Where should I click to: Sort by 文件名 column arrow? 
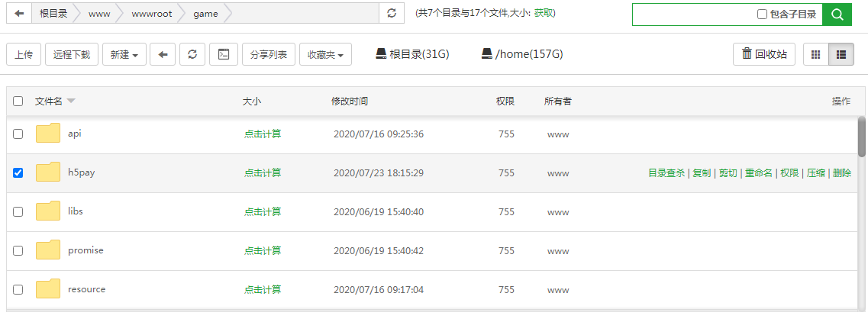click(x=71, y=101)
